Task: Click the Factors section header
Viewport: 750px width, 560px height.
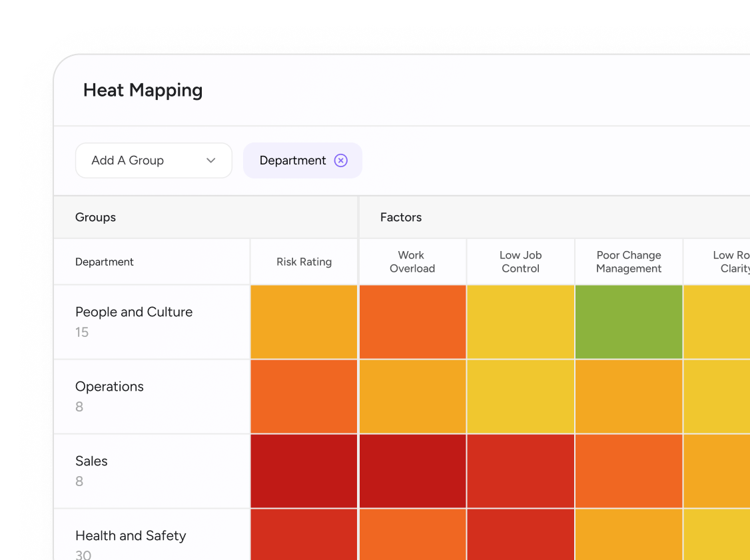Action: [x=400, y=217]
